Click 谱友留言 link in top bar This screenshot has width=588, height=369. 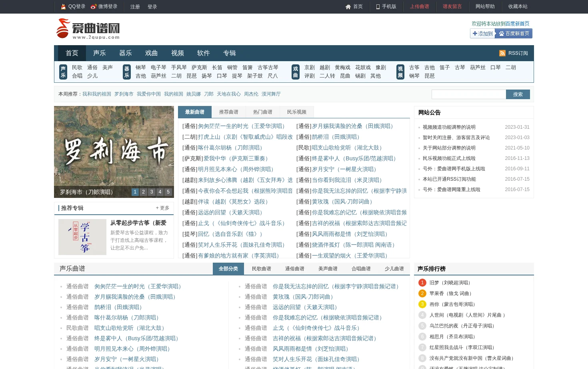[452, 7]
